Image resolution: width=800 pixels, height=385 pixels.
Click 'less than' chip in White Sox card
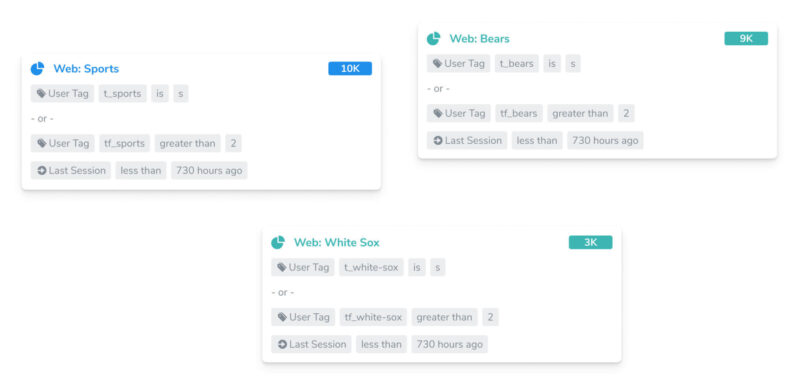(x=382, y=344)
